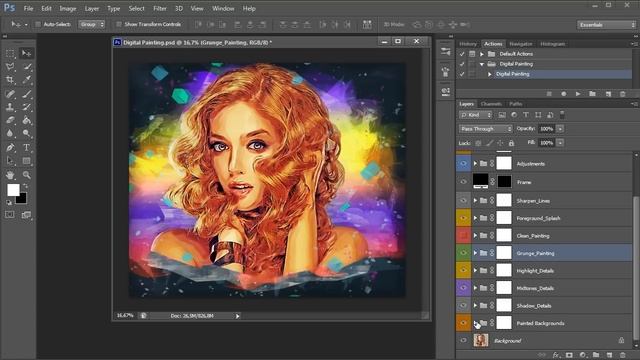
Task: Hide the Highlight_Details group
Action: 463,271
